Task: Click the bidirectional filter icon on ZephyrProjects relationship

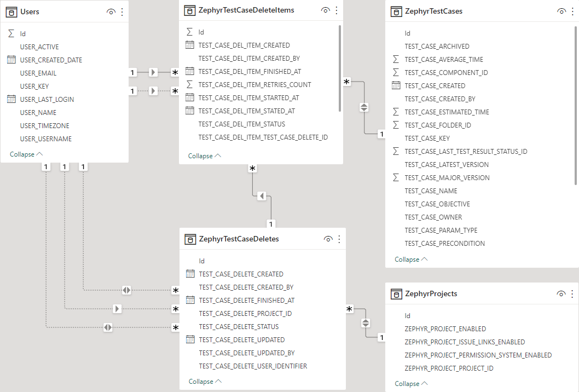Action: tap(366, 323)
